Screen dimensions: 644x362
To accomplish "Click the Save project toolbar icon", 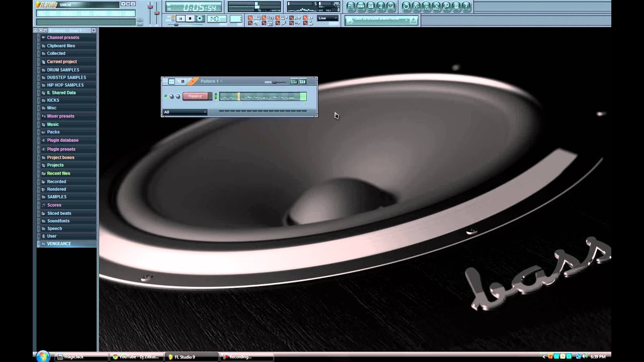I will coord(416,7).
